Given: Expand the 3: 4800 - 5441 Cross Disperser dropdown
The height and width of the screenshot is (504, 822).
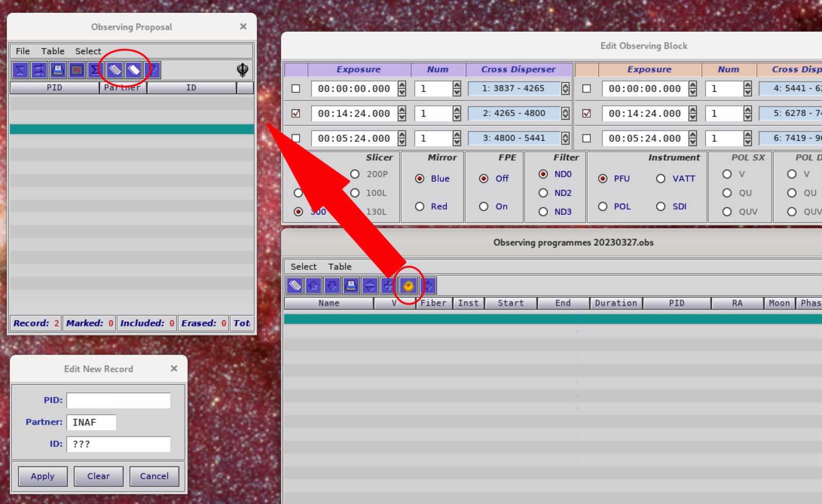Looking at the screenshot, I should coord(565,138).
